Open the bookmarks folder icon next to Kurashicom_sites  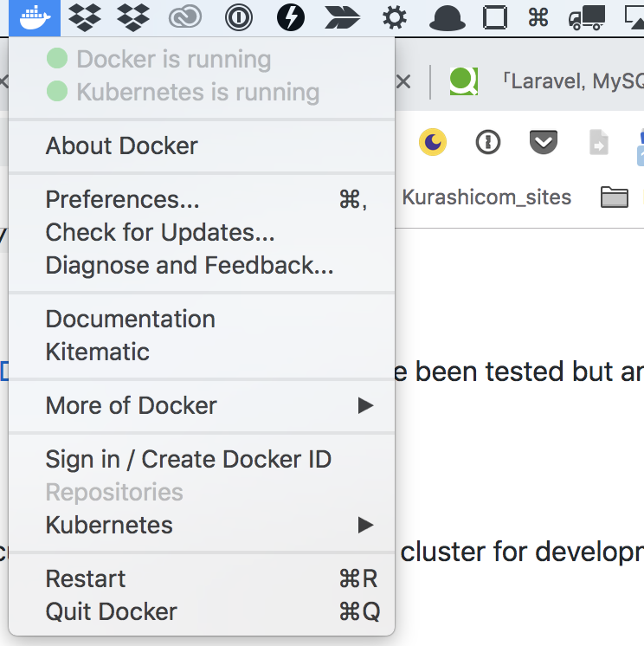point(615,197)
